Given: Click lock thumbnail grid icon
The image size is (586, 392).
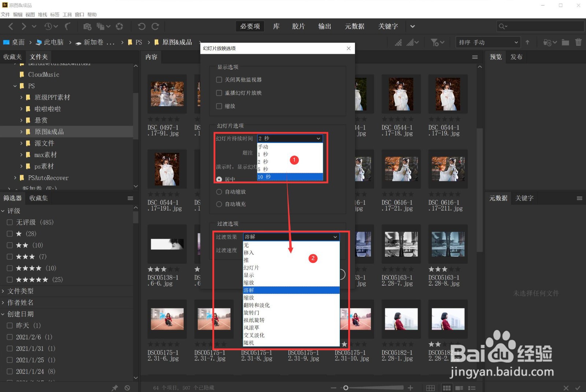Looking at the screenshot, I should pos(431,388).
